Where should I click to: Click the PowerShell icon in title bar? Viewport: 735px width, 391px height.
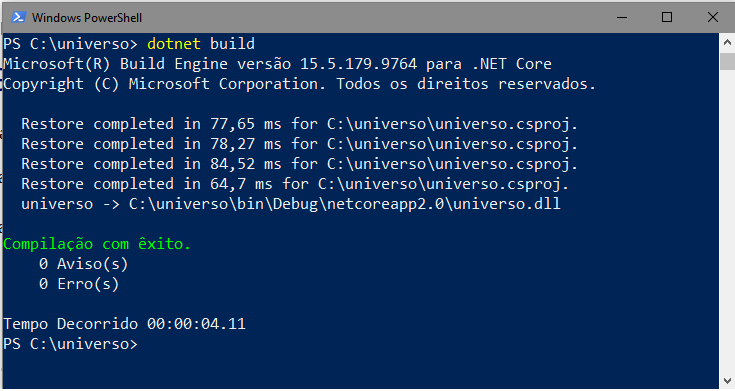coord(19,17)
